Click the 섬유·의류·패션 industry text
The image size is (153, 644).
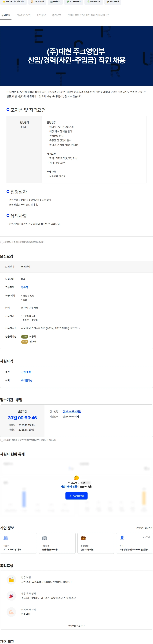(x=87, y=550)
